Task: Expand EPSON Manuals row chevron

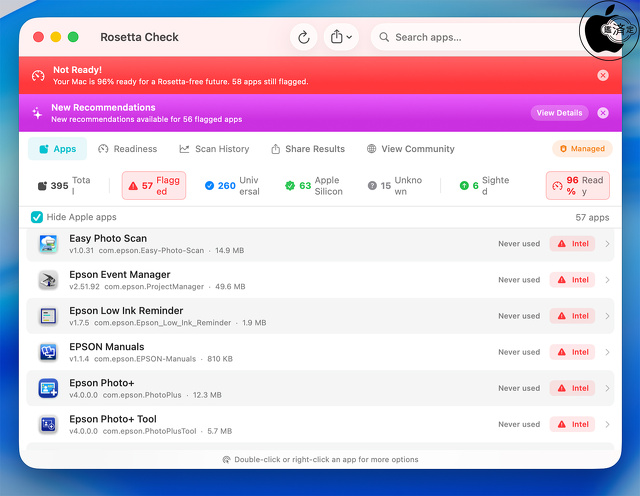Action: 607,352
